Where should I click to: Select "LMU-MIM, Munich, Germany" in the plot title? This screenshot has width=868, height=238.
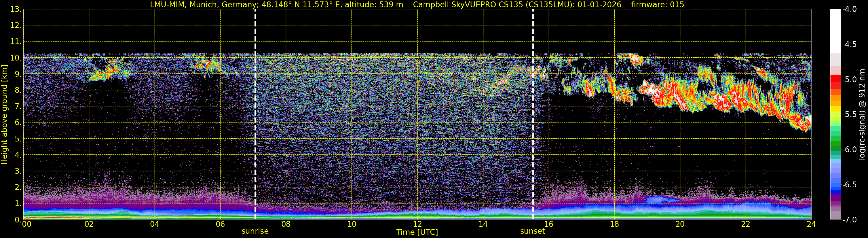(203, 5)
